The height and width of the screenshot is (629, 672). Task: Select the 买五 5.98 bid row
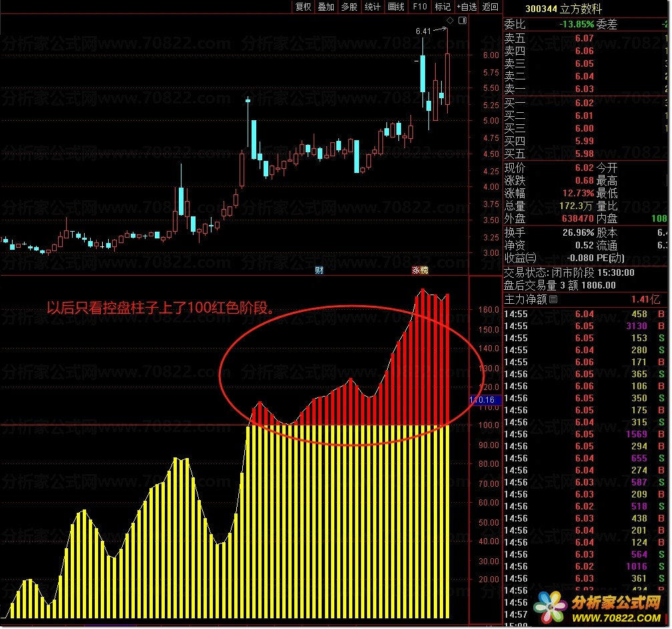585,154
